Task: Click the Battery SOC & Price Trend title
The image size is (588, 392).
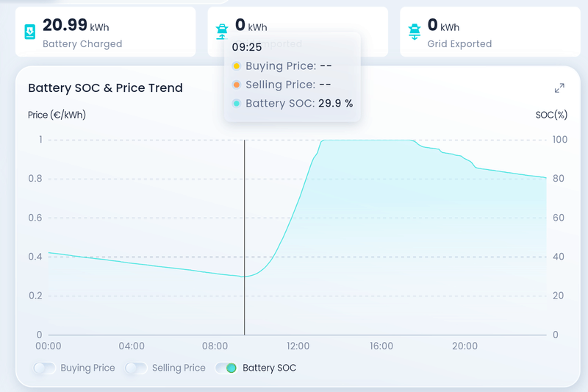Action: pos(105,88)
